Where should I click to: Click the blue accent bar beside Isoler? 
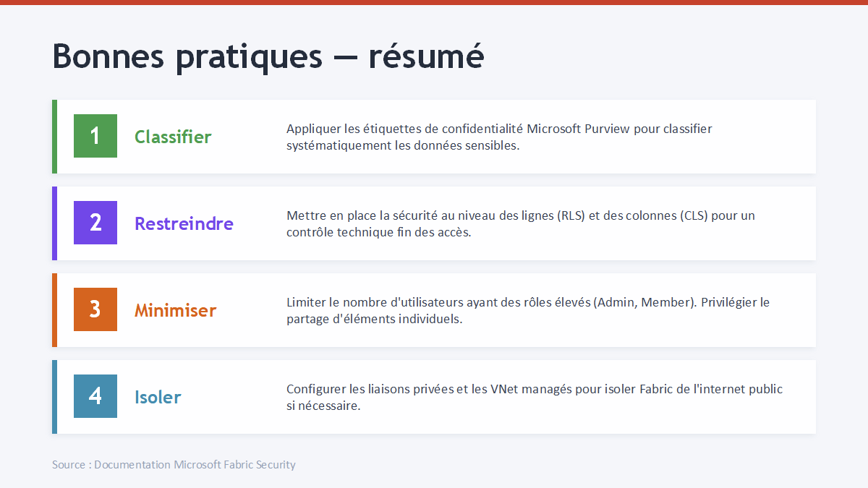[54, 397]
